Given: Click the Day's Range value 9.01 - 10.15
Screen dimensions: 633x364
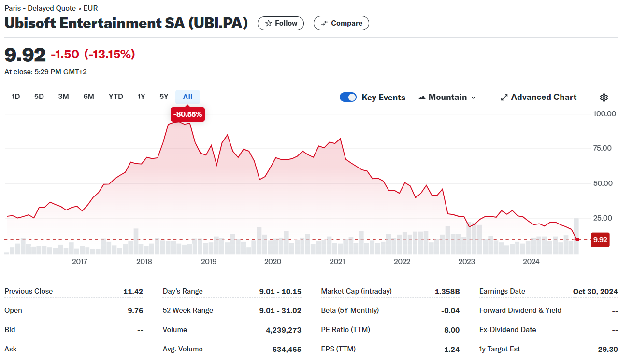Looking at the screenshot, I should tap(280, 291).
